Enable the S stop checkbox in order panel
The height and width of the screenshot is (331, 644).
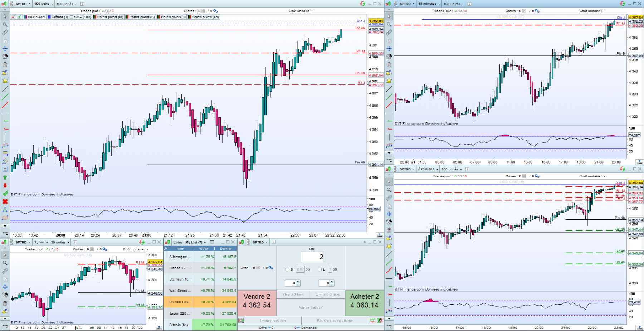tap(287, 269)
